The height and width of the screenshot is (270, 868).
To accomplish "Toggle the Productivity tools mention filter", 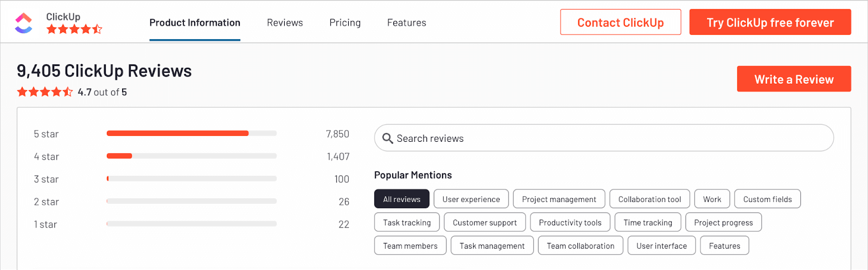I will tap(570, 222).
